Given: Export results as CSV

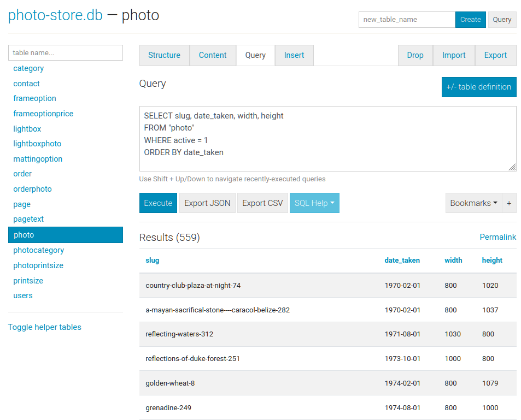Looking at the screenshot, I should point(262,203).
